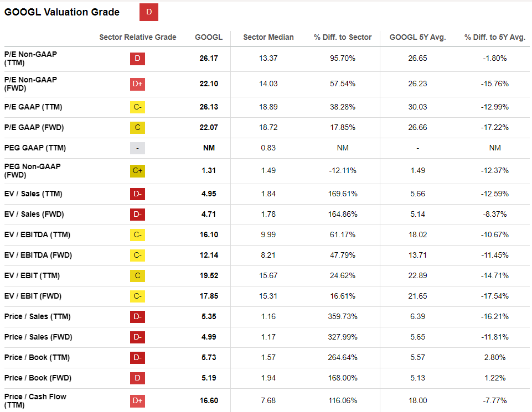Click the Sector Median column header
Image resolution: width=532 pixels, height=412 pixels.
268,38
